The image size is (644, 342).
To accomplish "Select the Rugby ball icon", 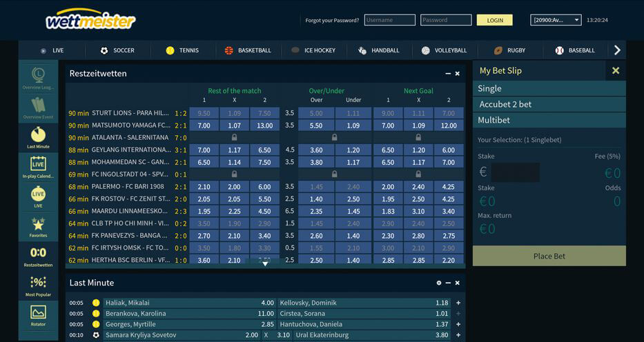I will [498, 50].
